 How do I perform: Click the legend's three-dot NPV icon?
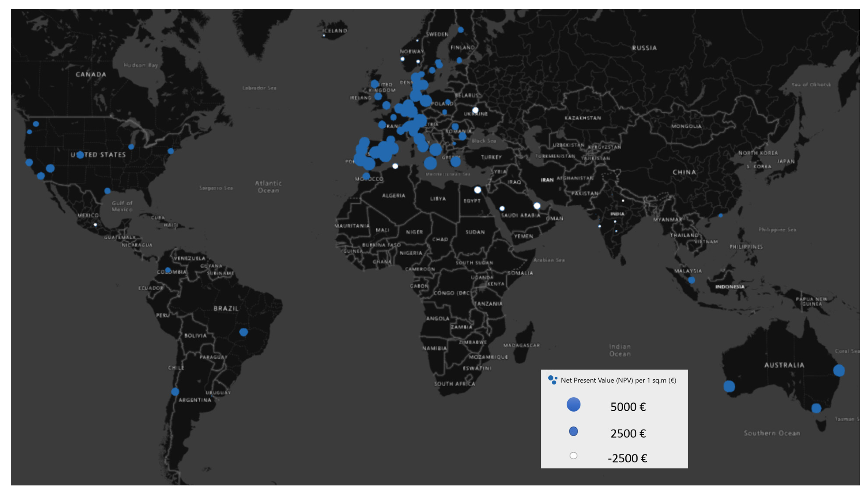click(552, 380)
